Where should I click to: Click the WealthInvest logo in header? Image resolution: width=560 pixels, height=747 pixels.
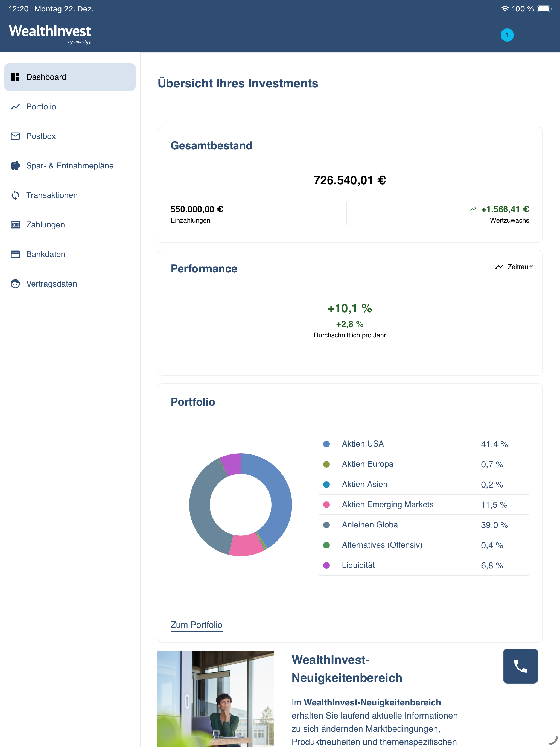click(50, 34)
